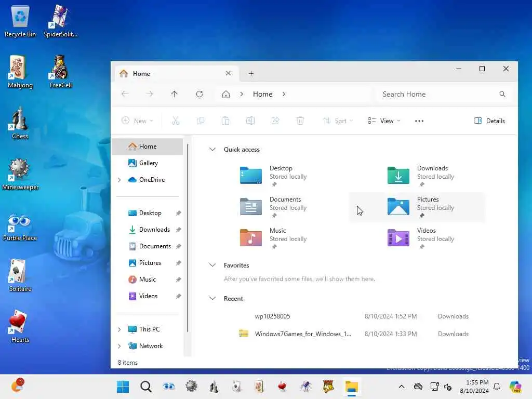
Task: Click the home icon in address bar
Action: tap(226, 95)
